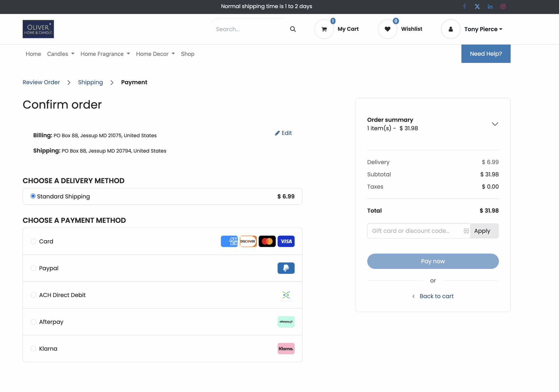Click the Oliver Home & Candle logo
Image resolution: width=559 pixels, height=392 pixels.
[x=38, y=29]
